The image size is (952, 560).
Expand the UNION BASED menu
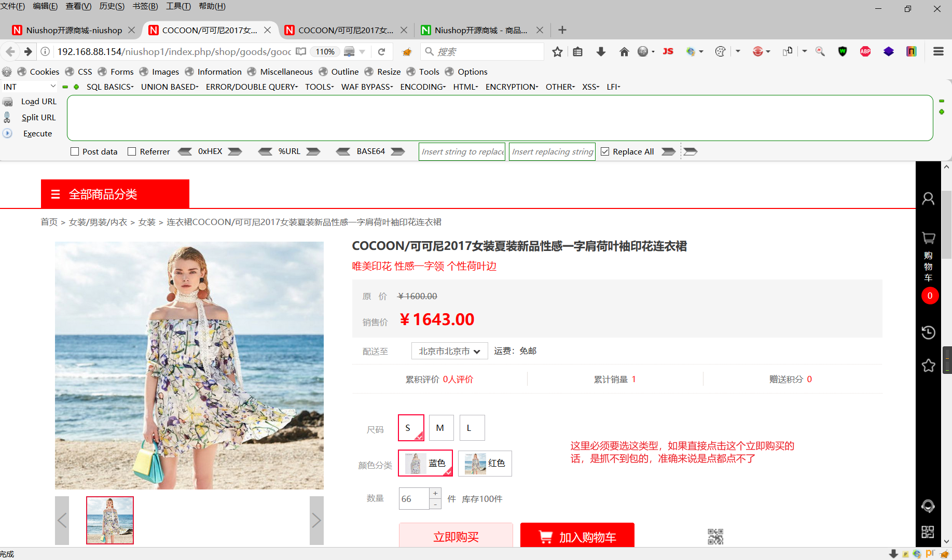[x=170, y=87]
